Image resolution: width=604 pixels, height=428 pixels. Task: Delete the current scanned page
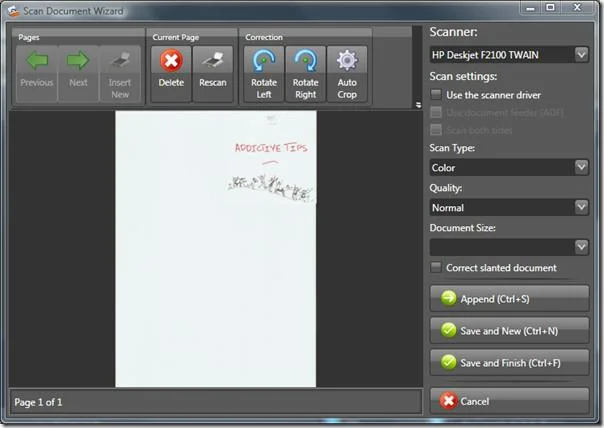point(171,61)
